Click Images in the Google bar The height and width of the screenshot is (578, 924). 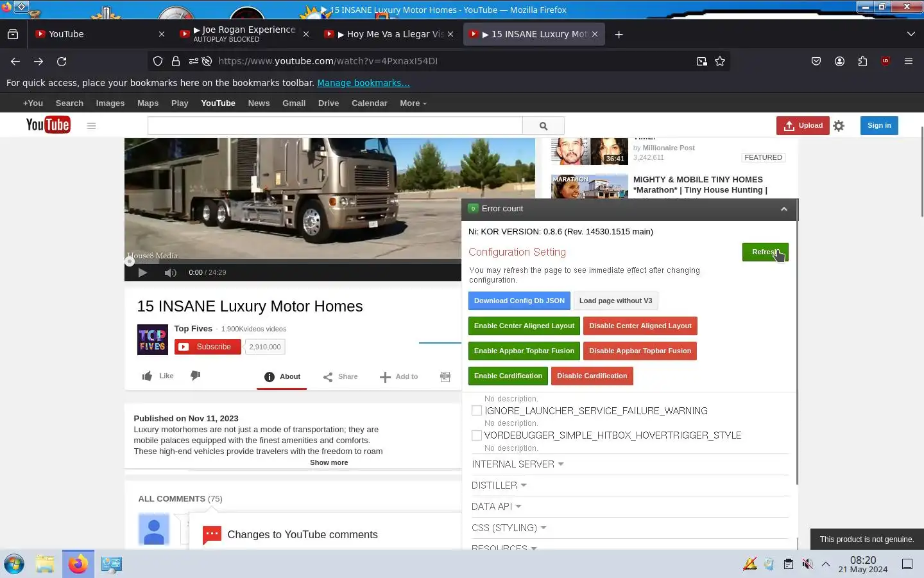tap(110, 103)
